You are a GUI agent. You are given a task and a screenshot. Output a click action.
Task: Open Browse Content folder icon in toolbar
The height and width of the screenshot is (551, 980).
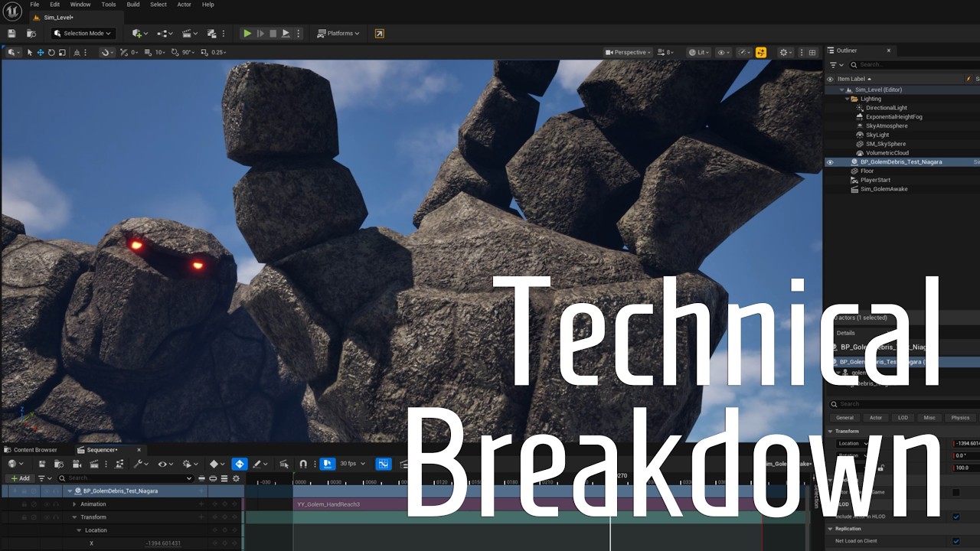tap(31, 34)
